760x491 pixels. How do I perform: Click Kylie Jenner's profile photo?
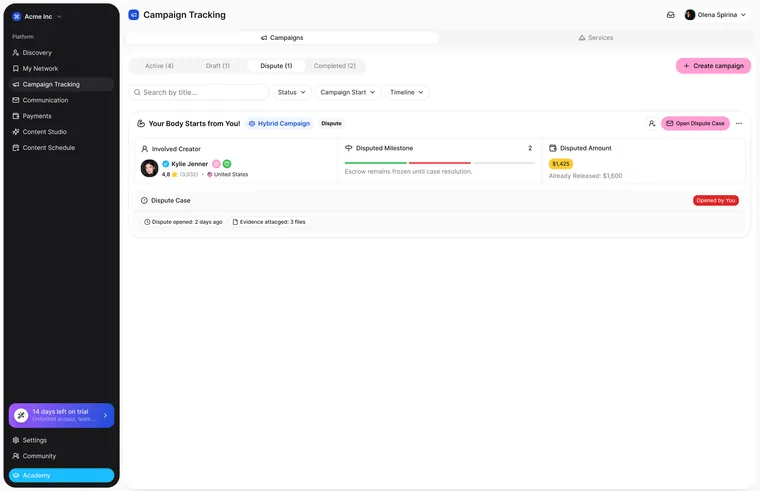point(149,168)
